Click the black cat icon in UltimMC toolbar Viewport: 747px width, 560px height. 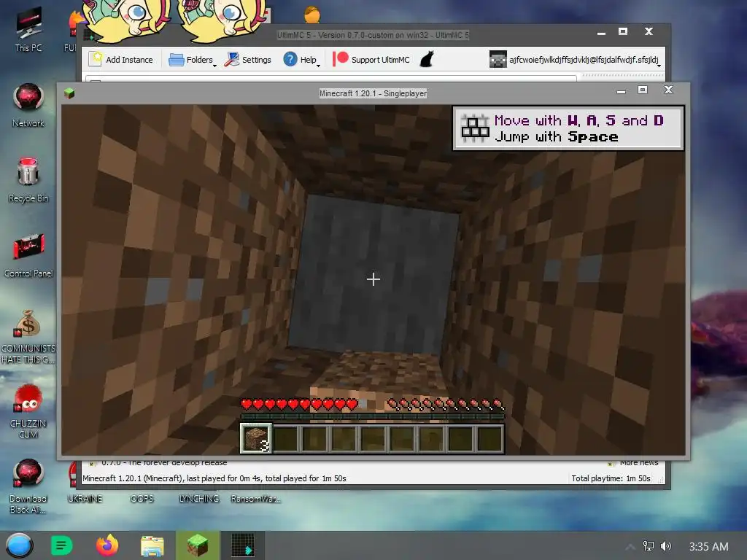pos(427,60)
